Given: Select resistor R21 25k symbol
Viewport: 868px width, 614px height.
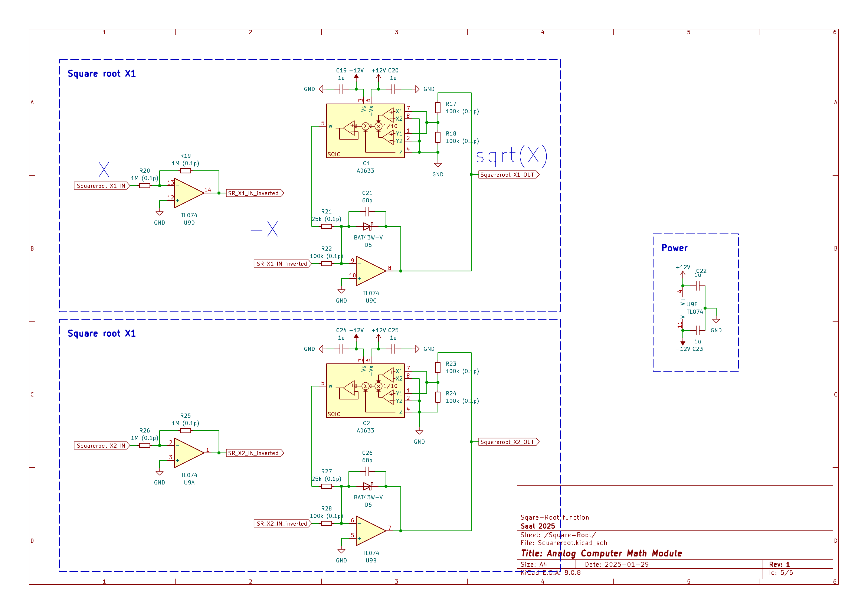Looking at the screenshot, I should (x=327, y=226).
